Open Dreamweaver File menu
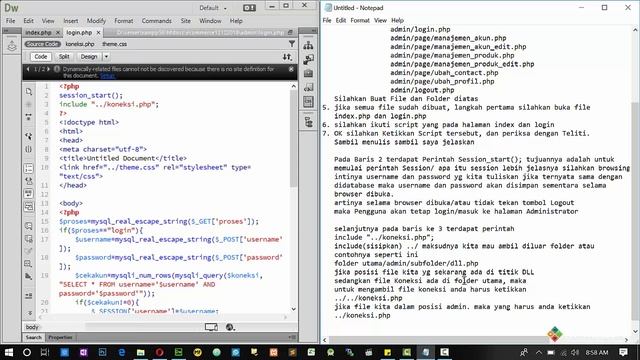This screenshot has width=640, height=360. (10, 21)
